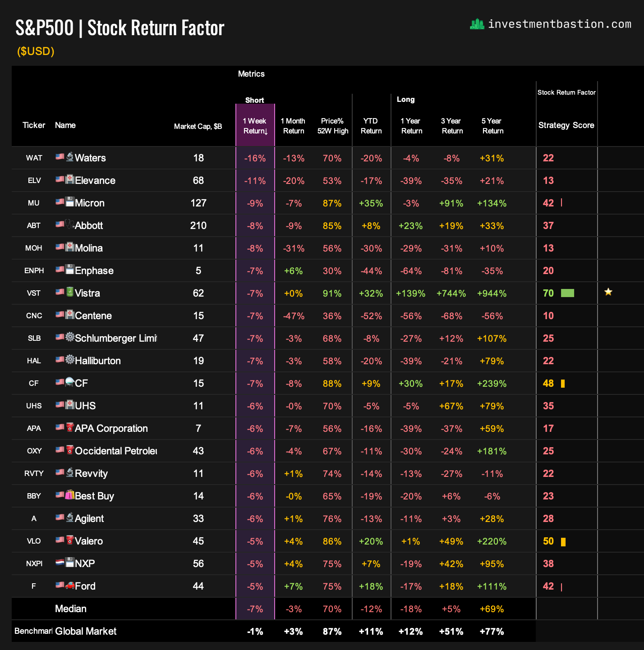
Task: Click the hospital icon beside Centene
Action: click(70, 315)
